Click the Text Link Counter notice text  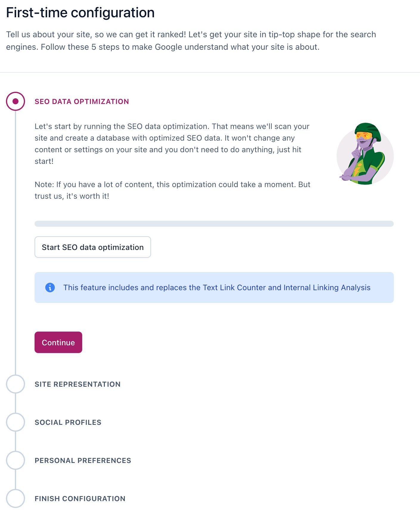coord(217,287)
